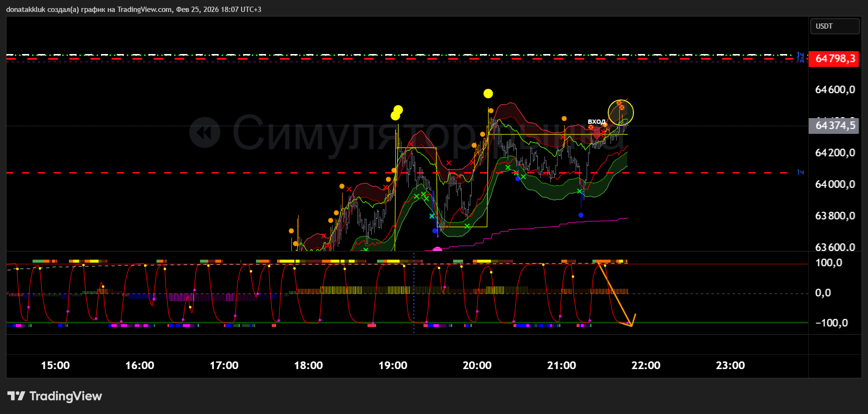Click the rewind icon in the watermark
The height and width of the screenshot is (414, 868).
[205, 133]
